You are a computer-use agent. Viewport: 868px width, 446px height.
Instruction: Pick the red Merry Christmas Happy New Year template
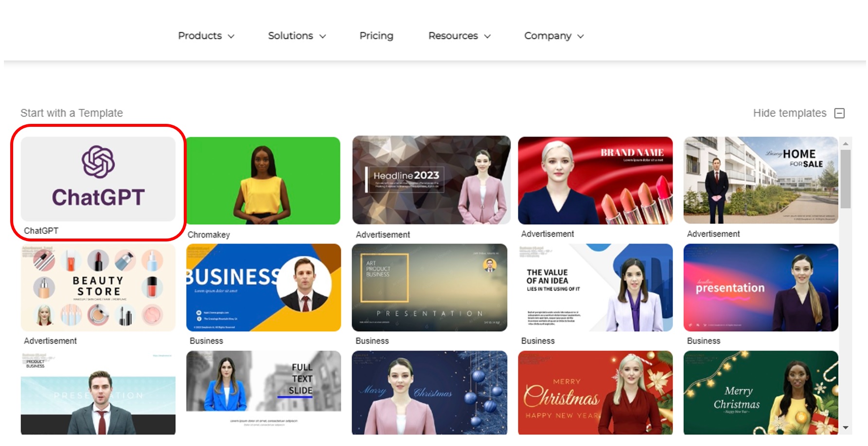click(x=595, y=393)
